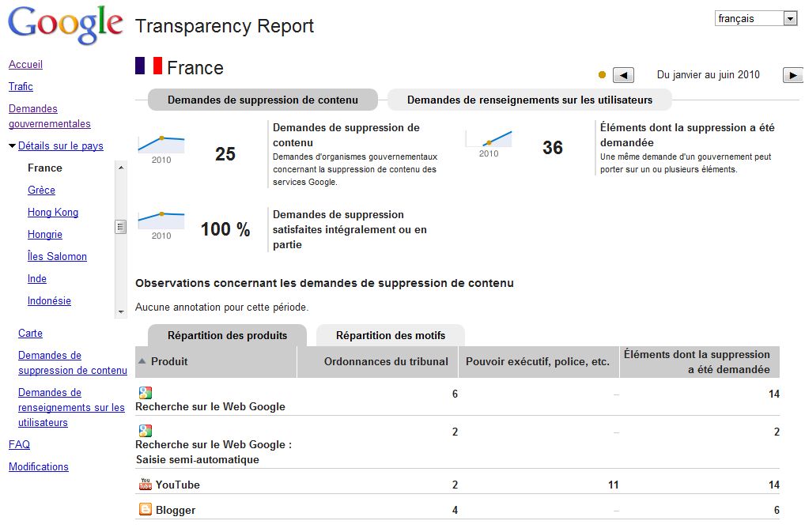
Task: Click Blogger row label
Action: click(x=176, y=510)
